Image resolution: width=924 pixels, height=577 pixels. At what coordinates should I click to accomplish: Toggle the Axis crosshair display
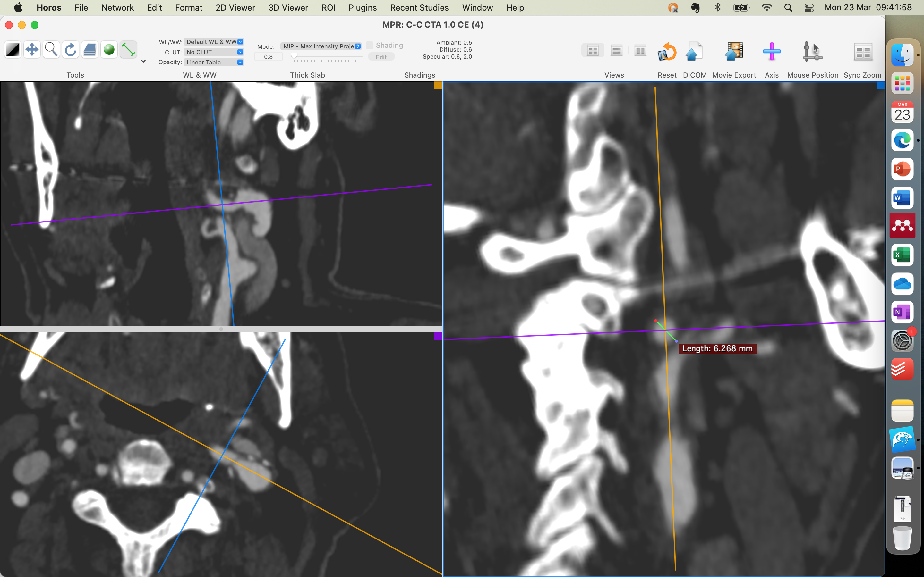pyautogui.click(x=771, y=52)
